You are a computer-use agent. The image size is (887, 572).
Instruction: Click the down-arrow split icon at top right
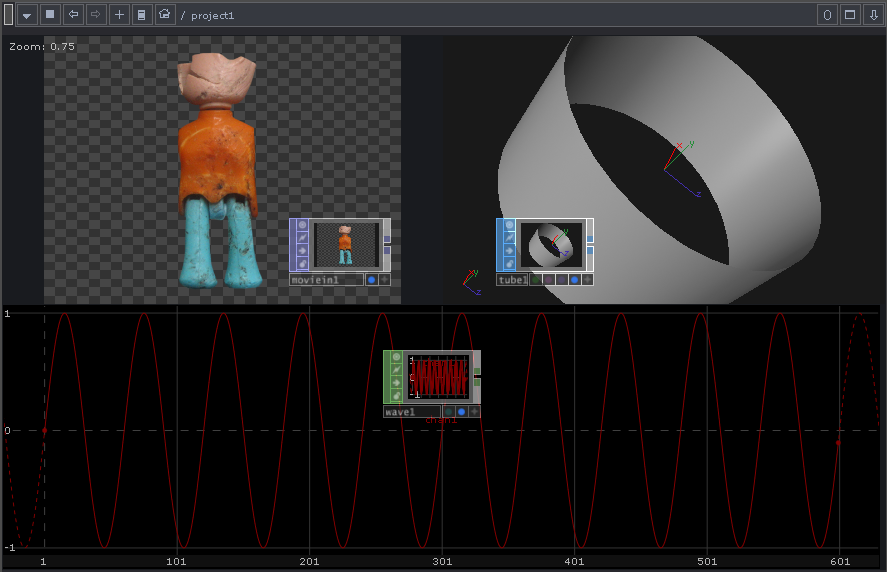point(873,15)
